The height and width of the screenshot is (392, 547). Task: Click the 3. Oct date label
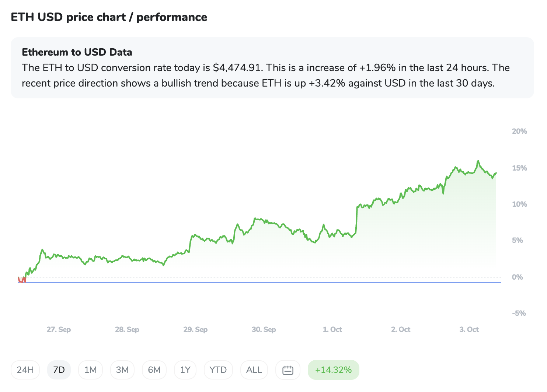(469, 329)
